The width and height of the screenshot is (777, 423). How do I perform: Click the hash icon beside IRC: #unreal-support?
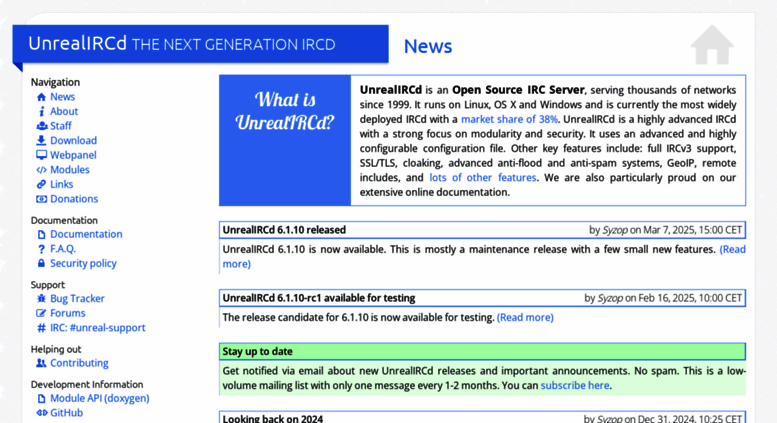click(41, 328)
